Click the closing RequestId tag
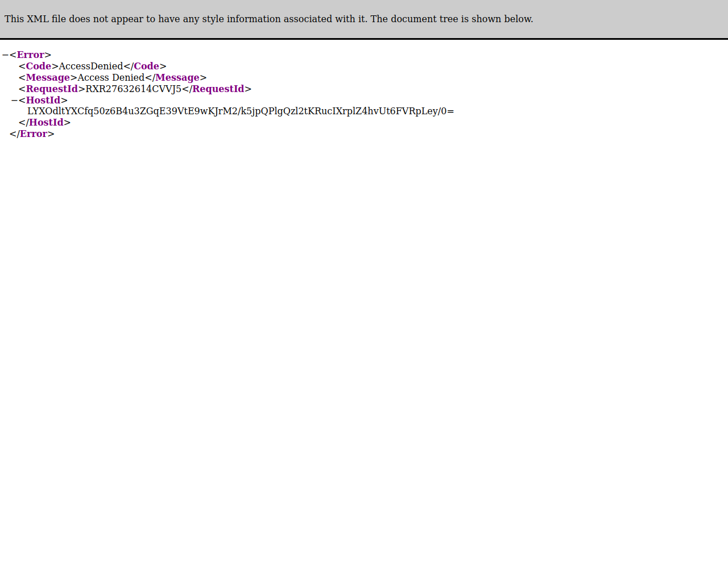Viewport: 728px width, 582px height. (217, 89)
